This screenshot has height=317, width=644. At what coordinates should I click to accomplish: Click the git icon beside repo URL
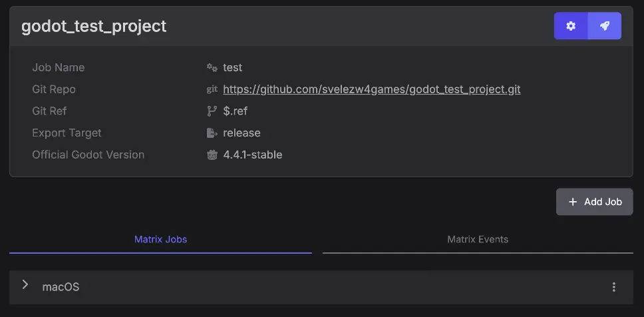[x=212, y=89]
